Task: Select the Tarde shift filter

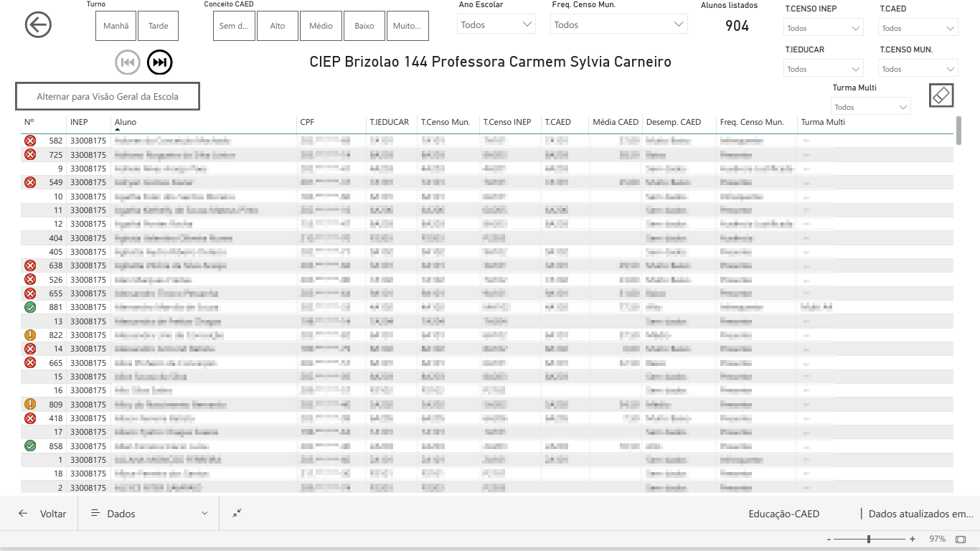Action: point(158,26)
